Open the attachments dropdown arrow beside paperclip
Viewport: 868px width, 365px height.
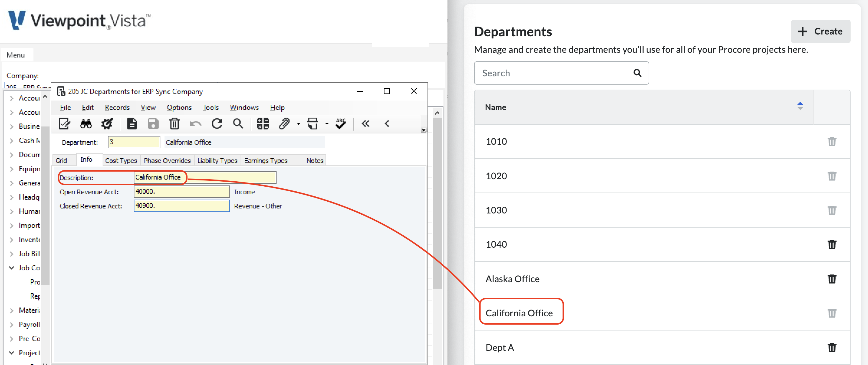(299, 124)
